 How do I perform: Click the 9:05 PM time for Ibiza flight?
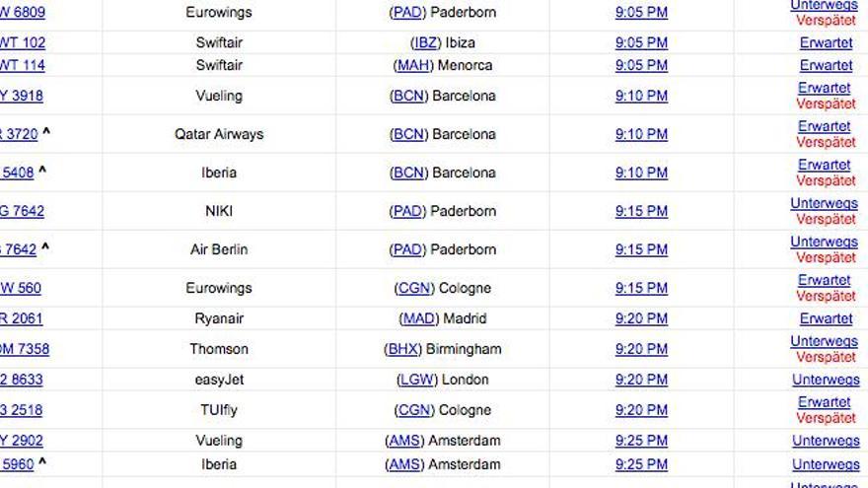point(641,42)
